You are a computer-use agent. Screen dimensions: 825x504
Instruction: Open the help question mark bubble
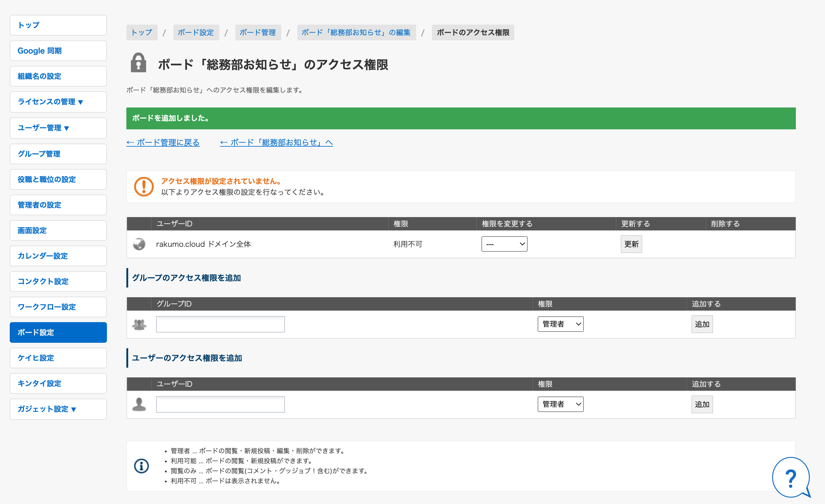(791, 478)
